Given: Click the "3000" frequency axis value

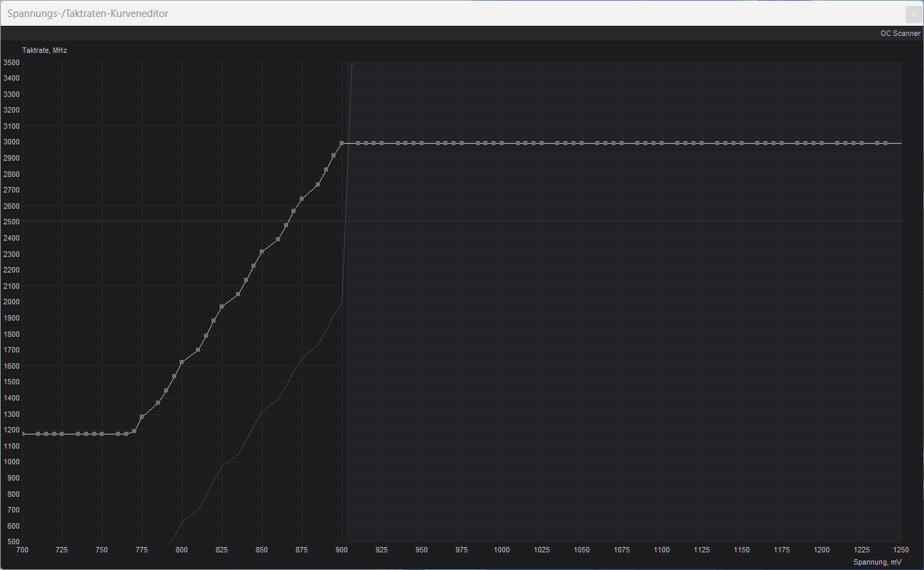Looking at the screenshot, I should 12,142.
